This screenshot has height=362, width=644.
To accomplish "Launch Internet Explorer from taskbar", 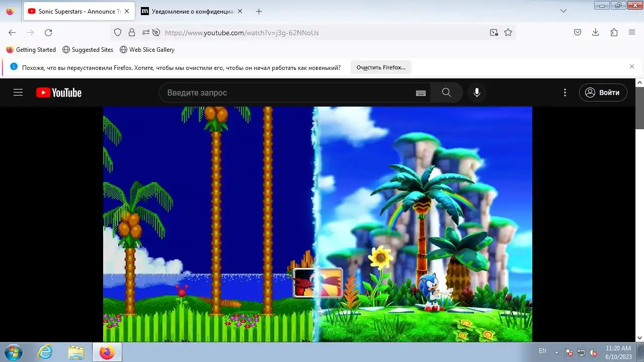I will tap(45, 352).
